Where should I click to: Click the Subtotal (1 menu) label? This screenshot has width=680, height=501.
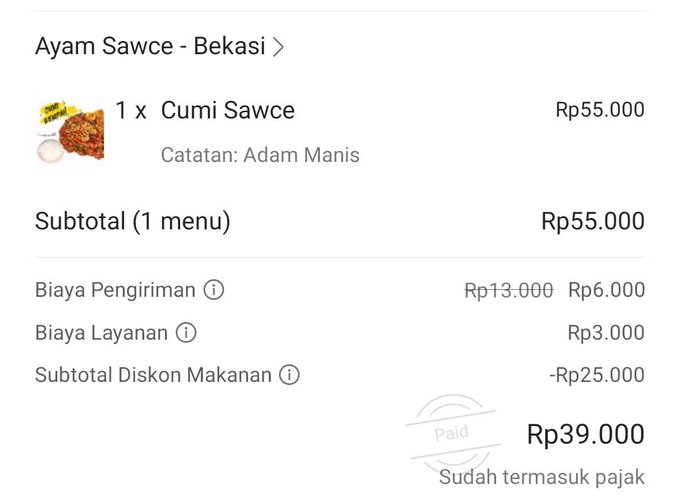coord(133,221)
